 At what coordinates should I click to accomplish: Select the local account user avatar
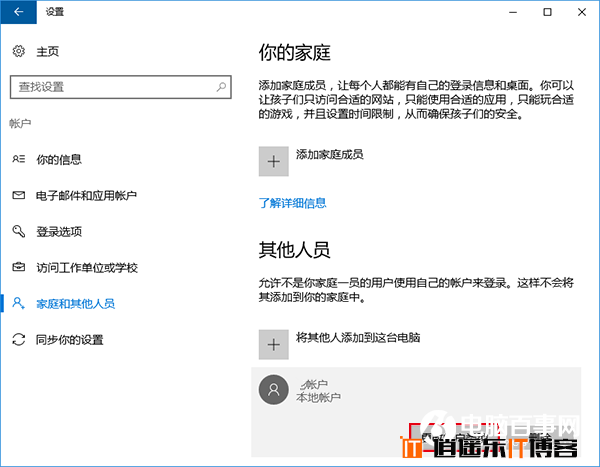click(273, 390)
